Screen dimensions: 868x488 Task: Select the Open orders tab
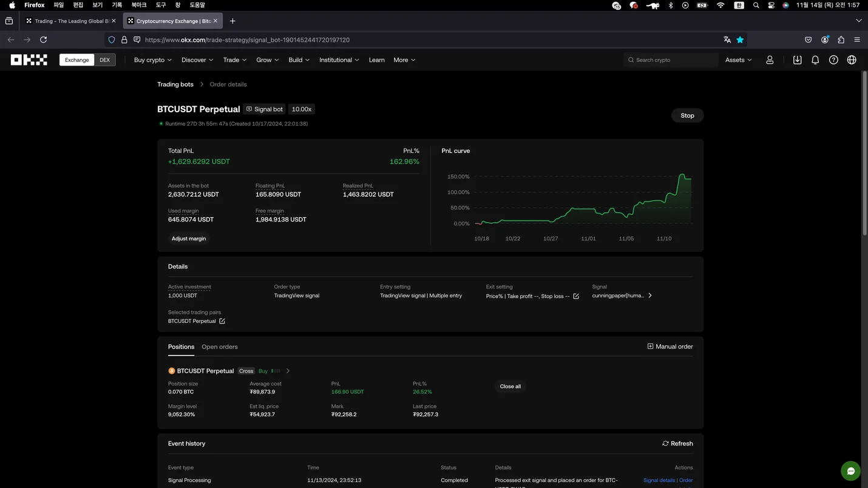220,347
